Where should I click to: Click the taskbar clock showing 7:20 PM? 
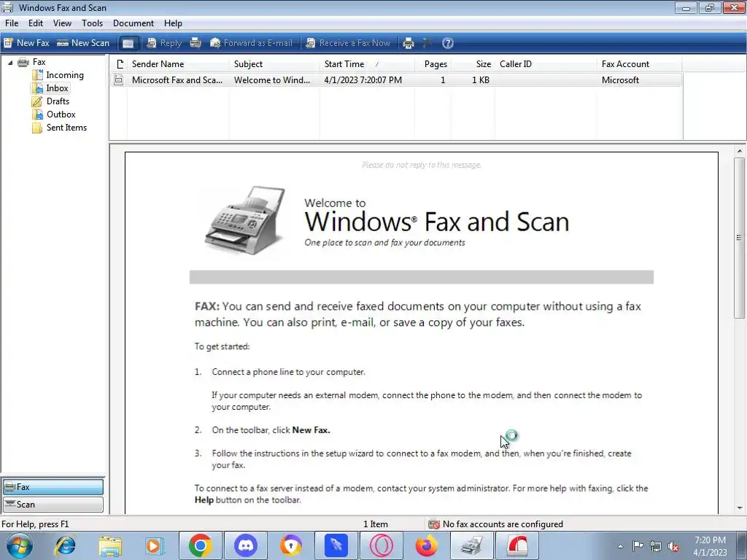click(x=711, y=546)
